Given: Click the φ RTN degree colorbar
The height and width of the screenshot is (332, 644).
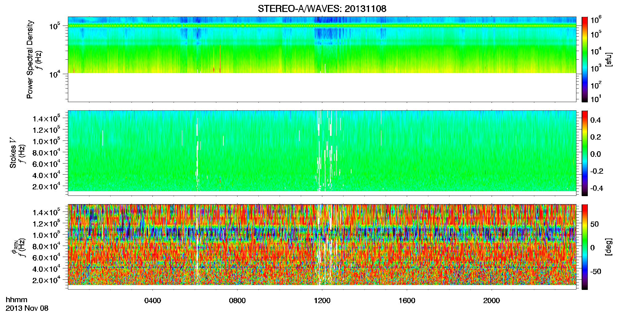Looking at the screenshot, I should pyautogui.click(x=584, y=247).
